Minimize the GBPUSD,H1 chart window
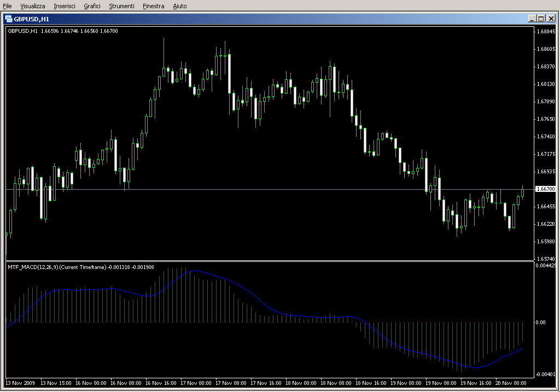 [532, 19]
